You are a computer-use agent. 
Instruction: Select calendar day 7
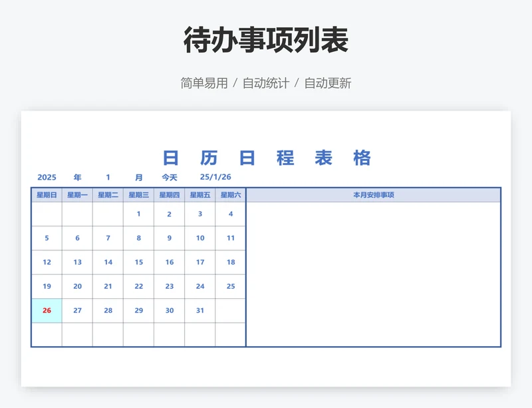[x=108, y=238]
